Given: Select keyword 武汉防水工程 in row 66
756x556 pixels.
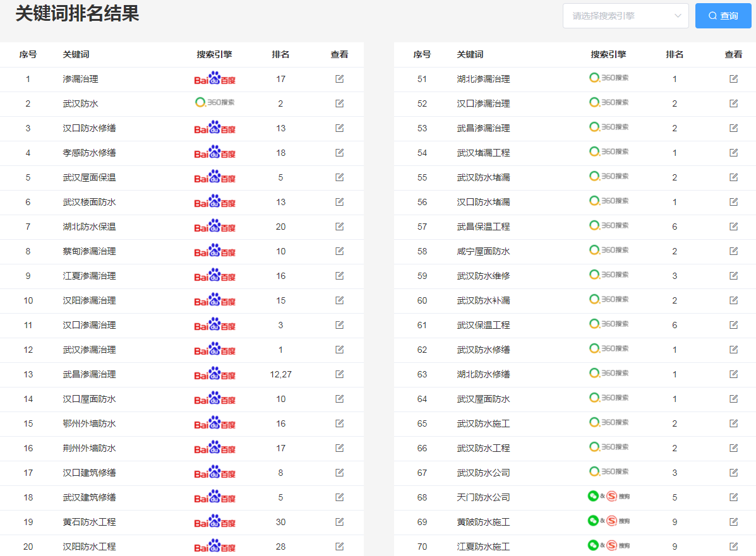Looking at the screenshot, I should (483, 448).
